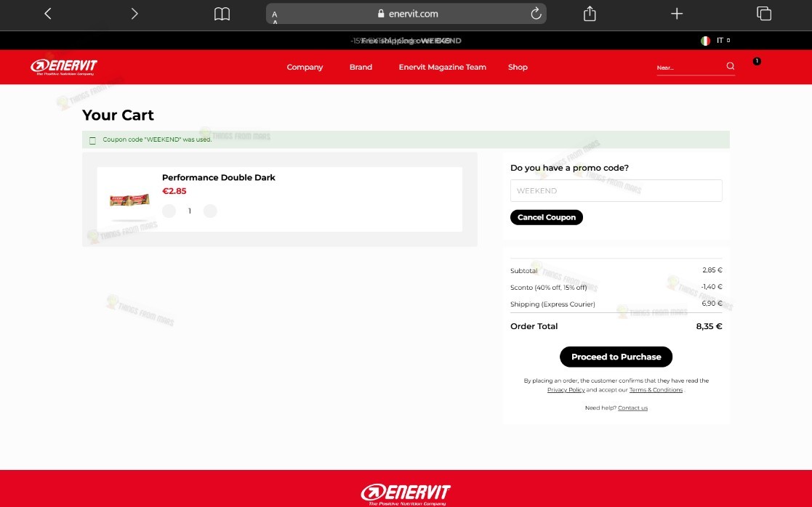Click the Enervit logo in header

tap(64, 67)
